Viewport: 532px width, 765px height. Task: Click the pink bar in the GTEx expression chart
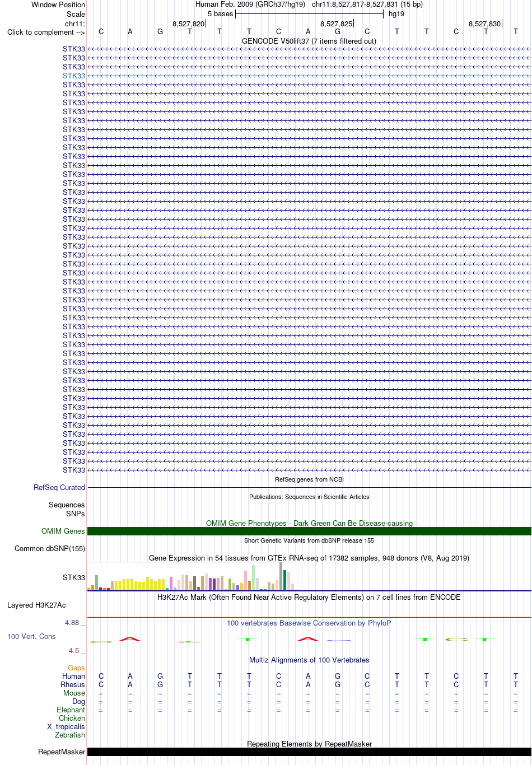(245, 580)
